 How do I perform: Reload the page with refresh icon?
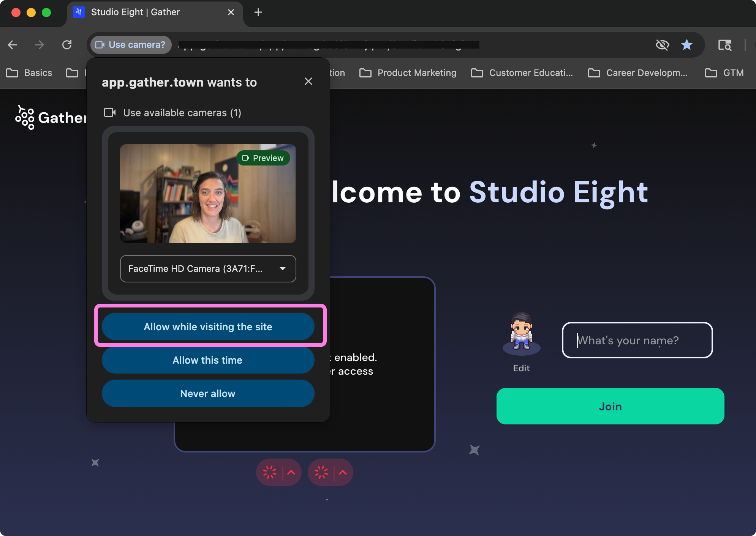coord(67,45)
